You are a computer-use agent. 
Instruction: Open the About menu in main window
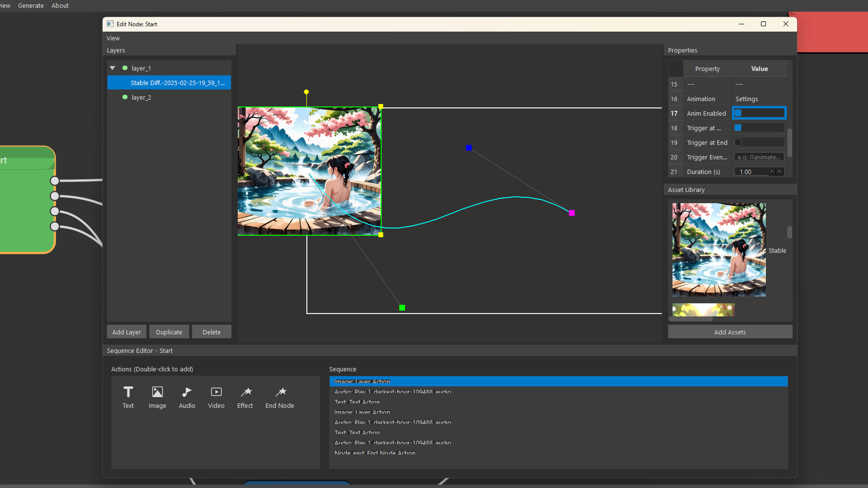(x=60, y=5)
